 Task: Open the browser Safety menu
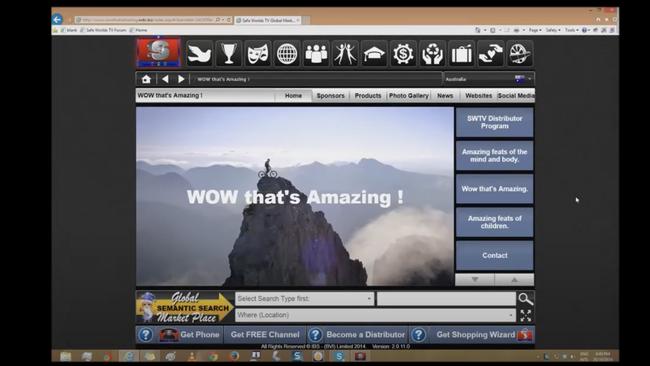click(553, 30)
